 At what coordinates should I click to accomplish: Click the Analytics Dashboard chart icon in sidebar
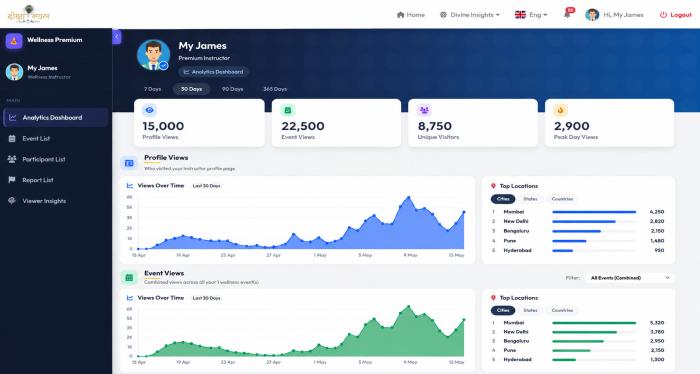tap(12, 117)
